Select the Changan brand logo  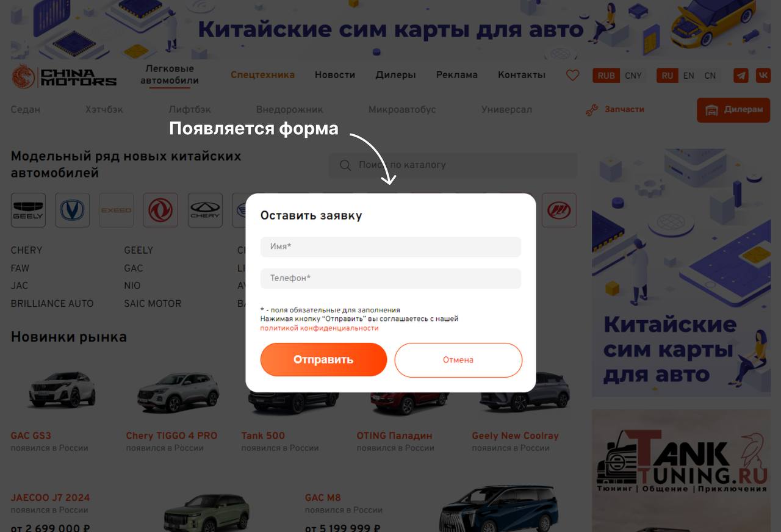point(72,210)
